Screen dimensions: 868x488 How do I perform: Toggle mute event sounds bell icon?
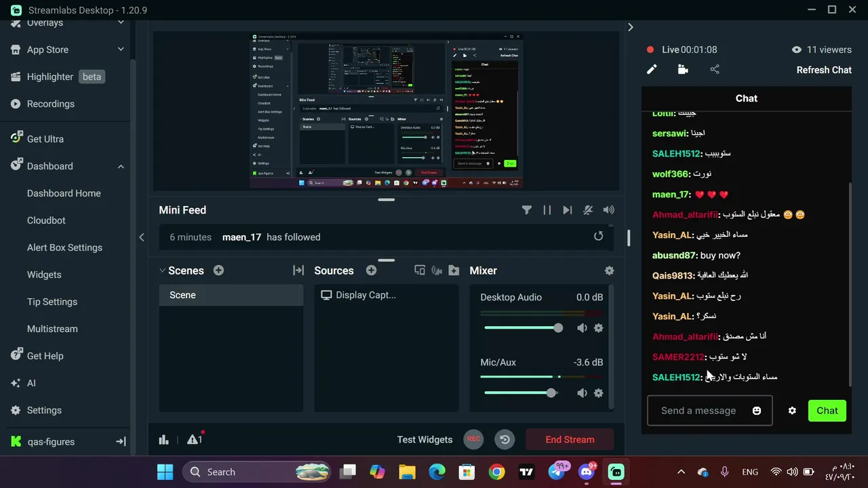[588, 210]
